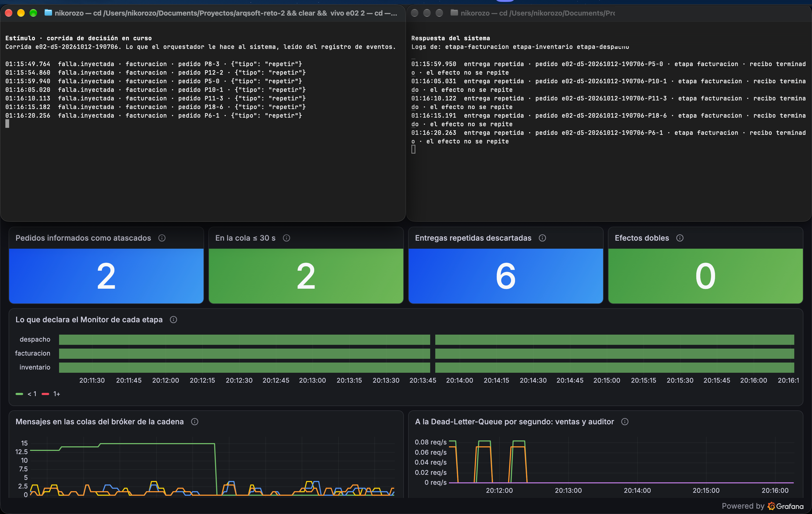Click the Grafana logo in the footer
This screenshot has height=514, width=812.
pos(785,506)
